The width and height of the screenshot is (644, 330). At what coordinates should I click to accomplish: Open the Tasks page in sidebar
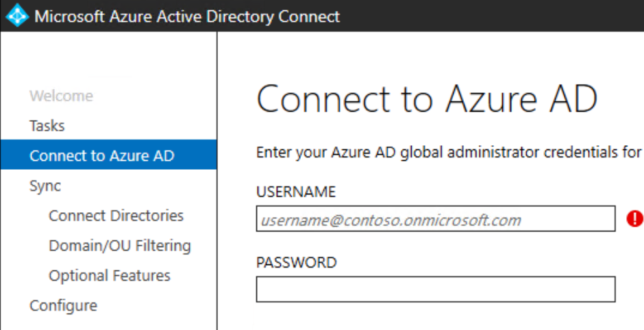pos(47,126)
